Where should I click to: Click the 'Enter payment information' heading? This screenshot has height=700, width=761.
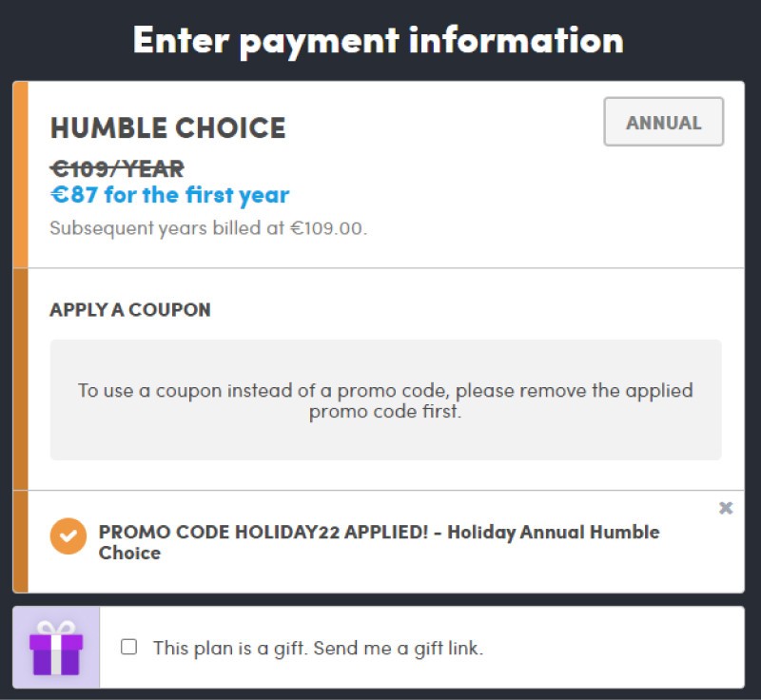click(x=378, y=41)
